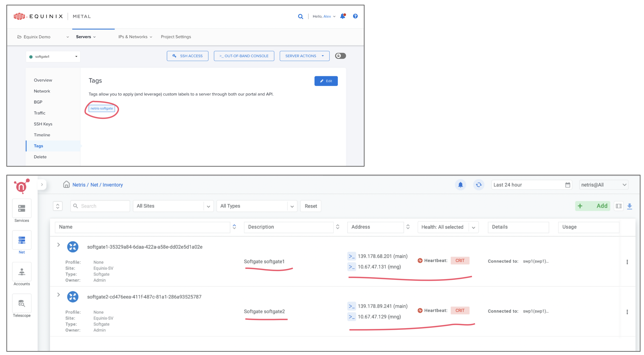The height and width of the screenshot is (355, 644).
Task: Open the softgate1 row three-dot menu
Action: [627, 262]
